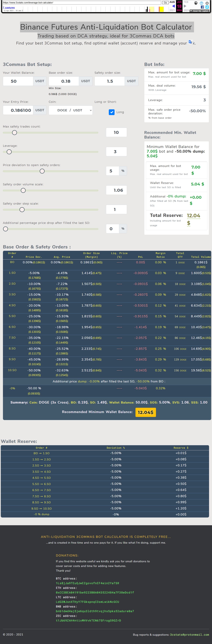Click the yellow highlighted bar in the capture sparkline
This screenshot has height=644, width=212.
[161, 9]
